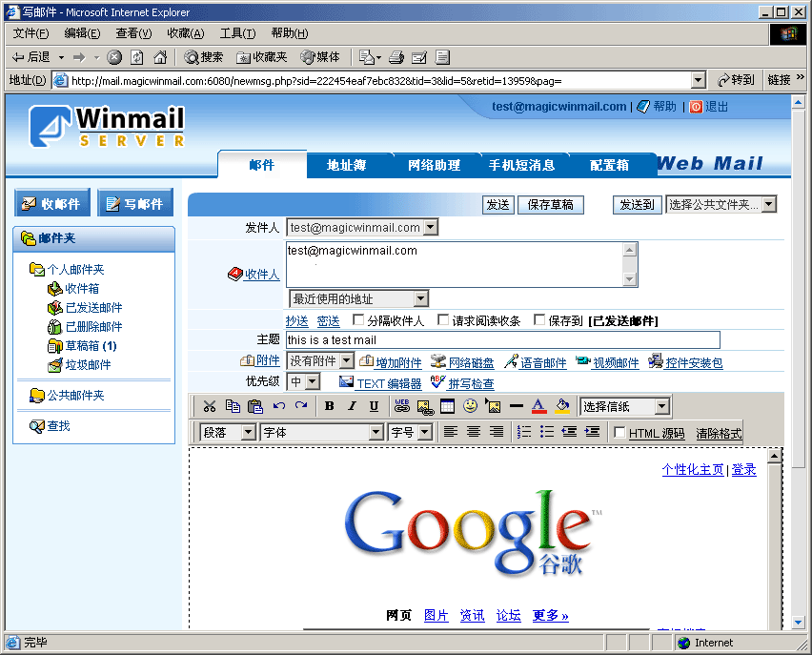Click the 清除格式 link

click(719, 433)
